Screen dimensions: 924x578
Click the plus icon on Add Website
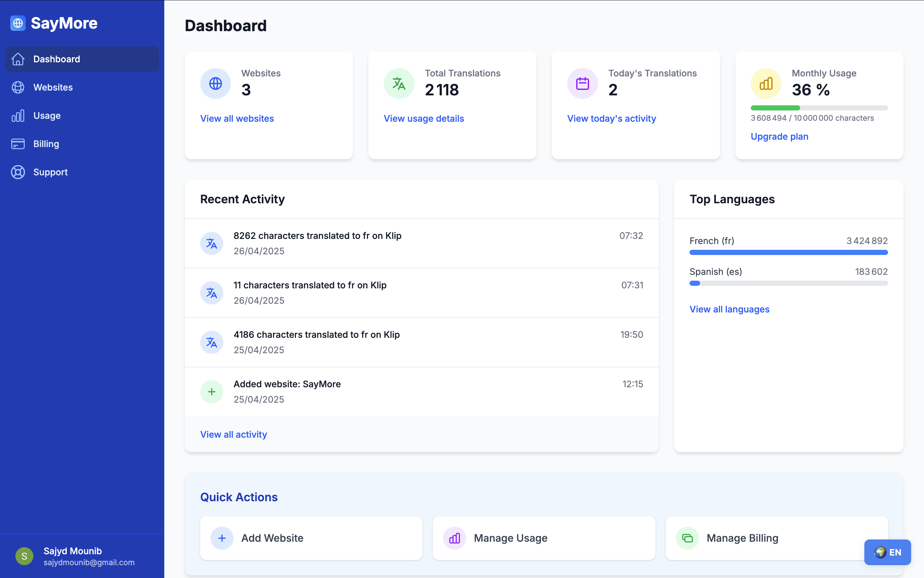222,538
